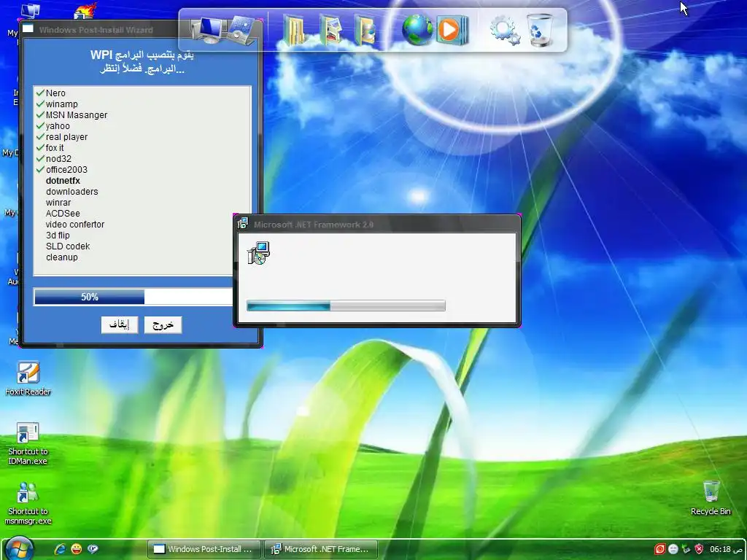Screen dimensions: 747x560
Task: Select real player in the install list
Action: coord(66,136)
